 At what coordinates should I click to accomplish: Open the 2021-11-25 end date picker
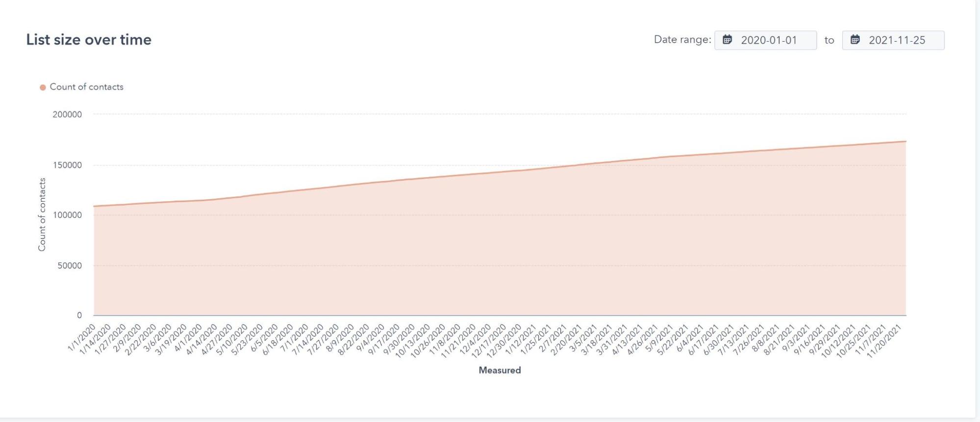pos(897,40)
